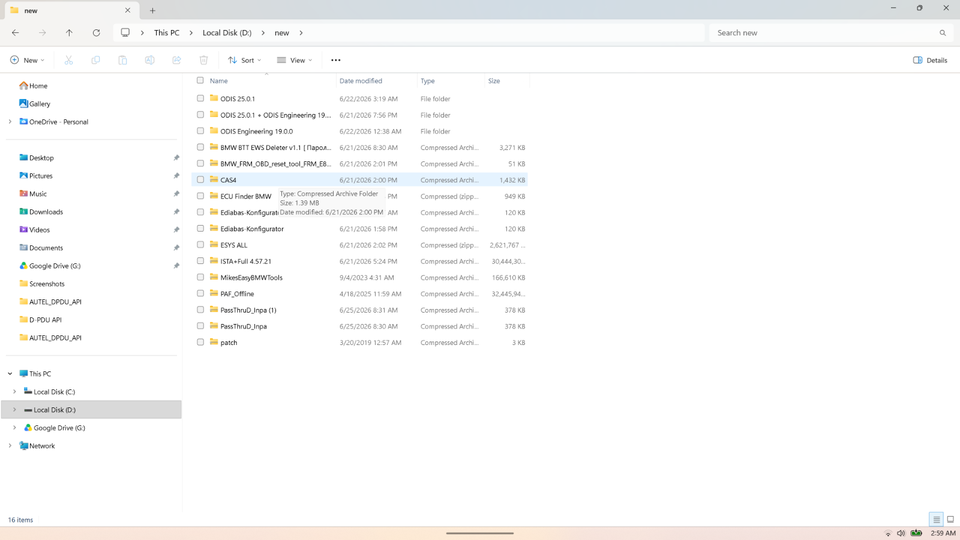Switch to large thumbnails view icon
Image resolution: width=960 pixels, height=540 pixels.
coord(950,519)
